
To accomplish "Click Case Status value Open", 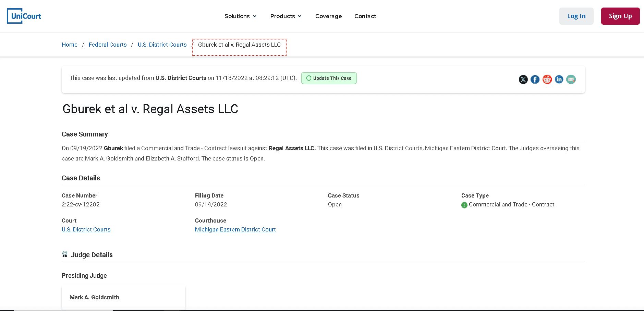I will 335,204.
